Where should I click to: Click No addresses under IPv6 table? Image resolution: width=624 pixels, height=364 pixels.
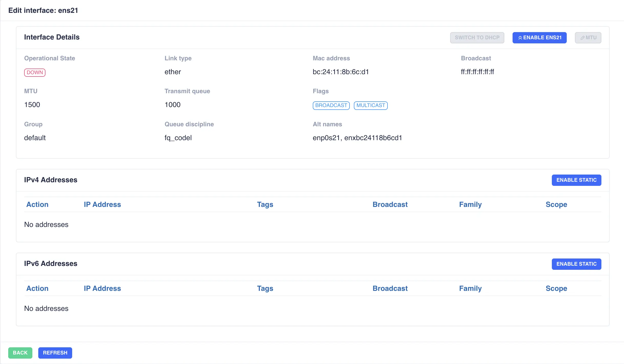(46, 309)
